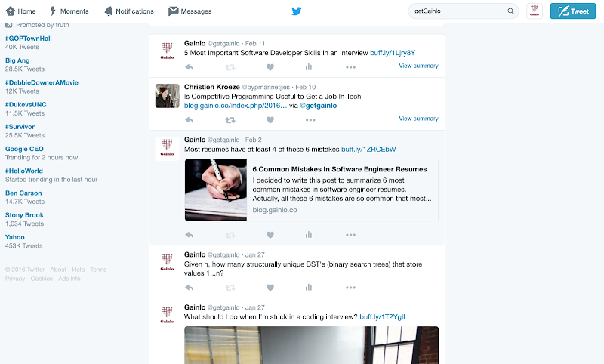This screenshot has width=604, height=364.
Task: Like the Feb 11 Gainlo tweet
Action: [x=270, y=67]
